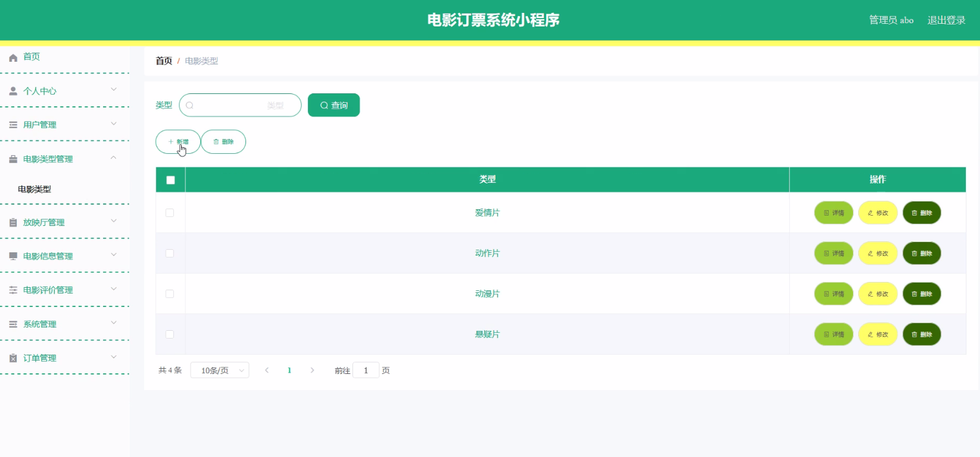The width and height of the screenshot is (980, 457).
Task: Click the 首页 home icon in sidebar
Action: tap(12, 57)
